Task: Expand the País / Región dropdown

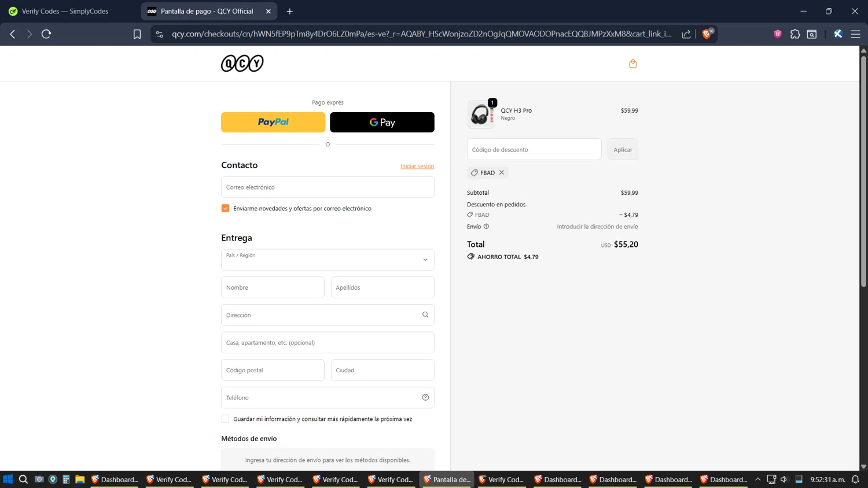Action: tap(328, 260)
